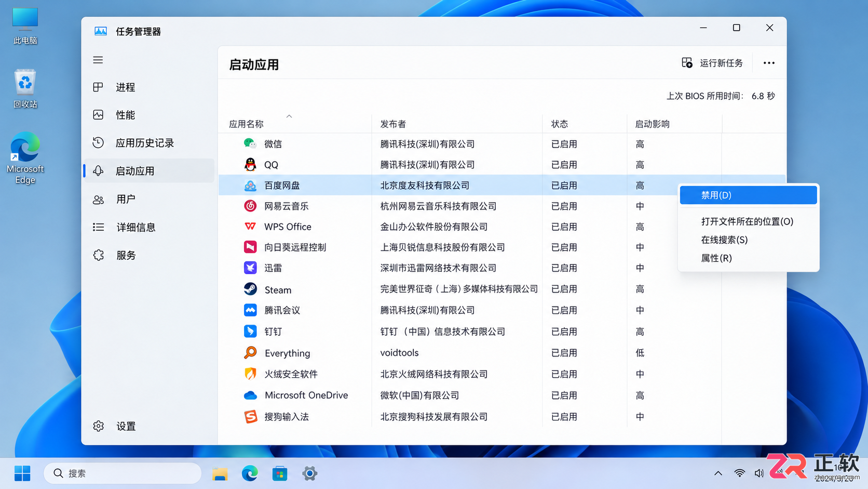Select 此电脑 desktop icon
The width and height of the screenshot is (868, 489).
click(x=25, y=26)
